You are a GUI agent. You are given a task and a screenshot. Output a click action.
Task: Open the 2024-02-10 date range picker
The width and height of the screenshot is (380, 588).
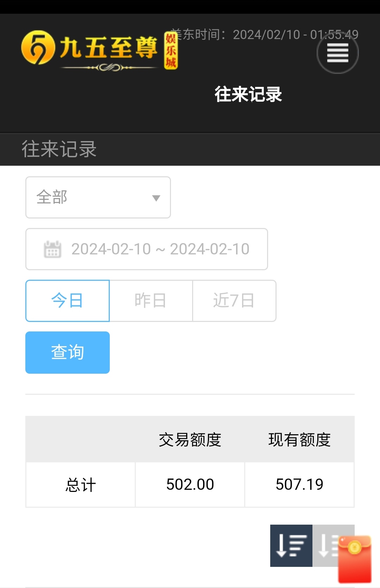tap(147, 249)
